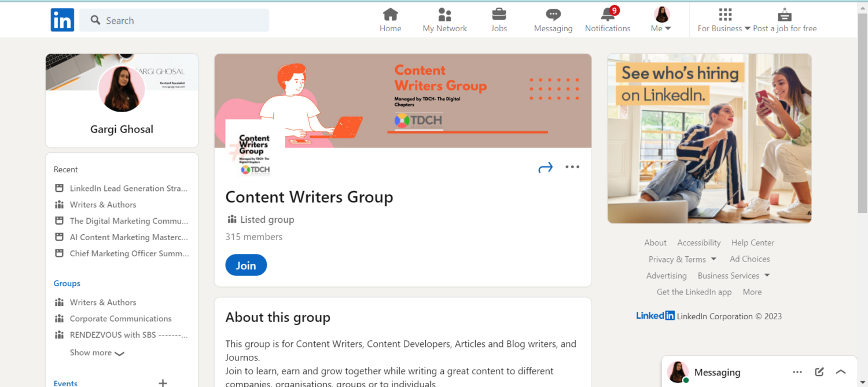Click the Ad Choices link
This screenshot has width=868, height=387.
tap(750, 259)
